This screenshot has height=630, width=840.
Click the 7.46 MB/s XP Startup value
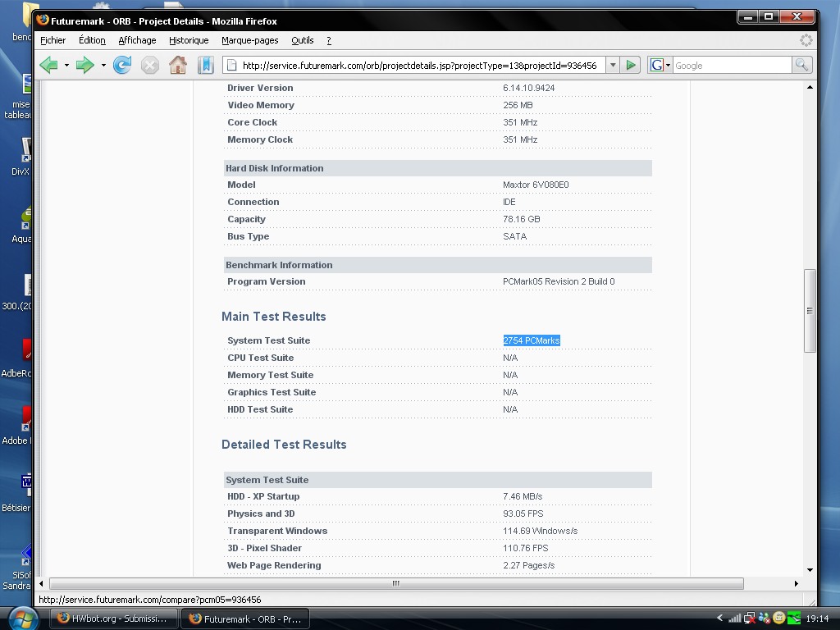523,496
